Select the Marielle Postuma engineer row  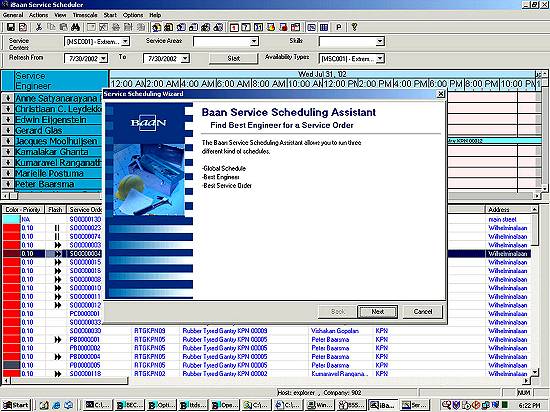pyautogui.click(x=58, y=174)
